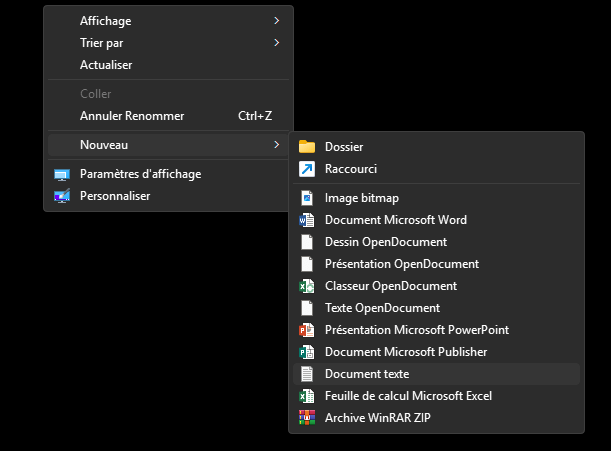Click the Raccourci shortcut arrow icon
This screenshot has height=451, width=611.
click(x=307, y=169)
